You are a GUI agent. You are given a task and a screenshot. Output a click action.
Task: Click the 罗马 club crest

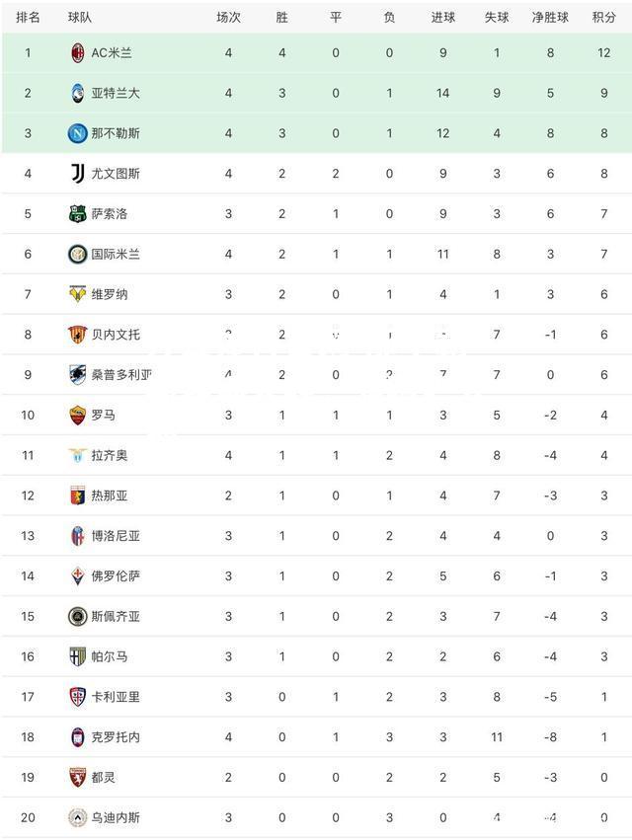pos(78,416)
